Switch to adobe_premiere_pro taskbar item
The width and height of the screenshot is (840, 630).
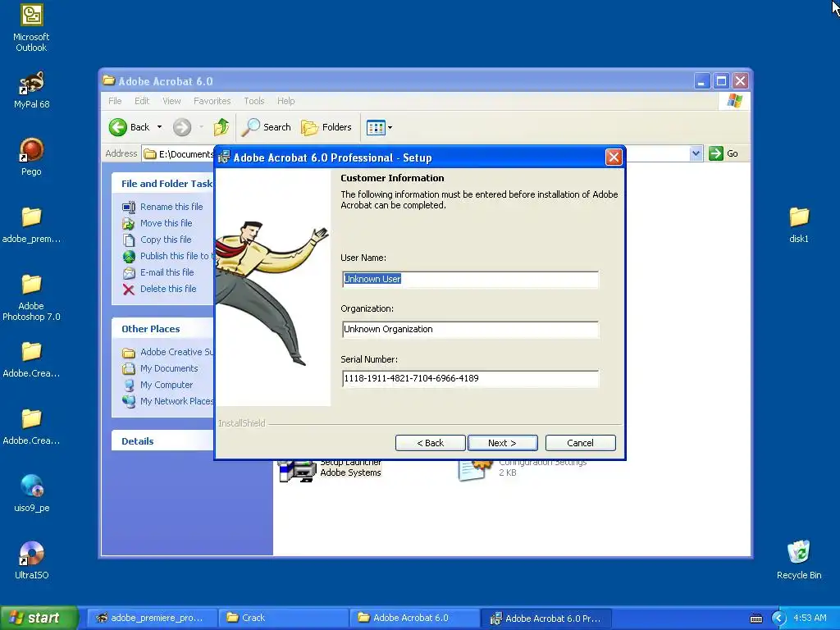(152, 618)
